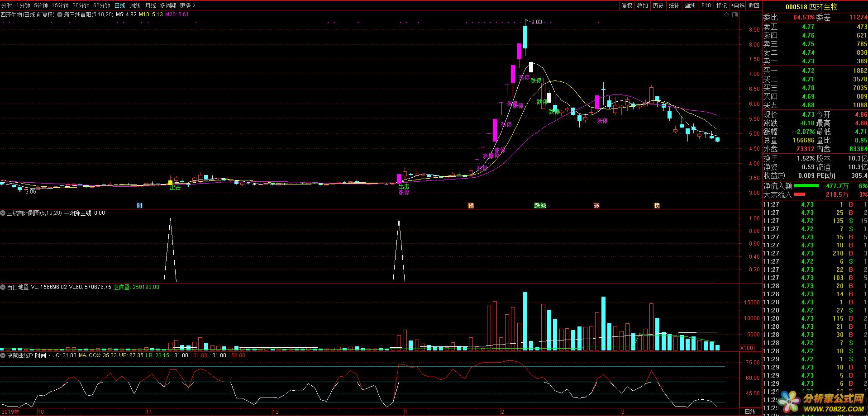The image size is (868, 416).
Task: Expand the 更多 period options
Action: [187, 5]
